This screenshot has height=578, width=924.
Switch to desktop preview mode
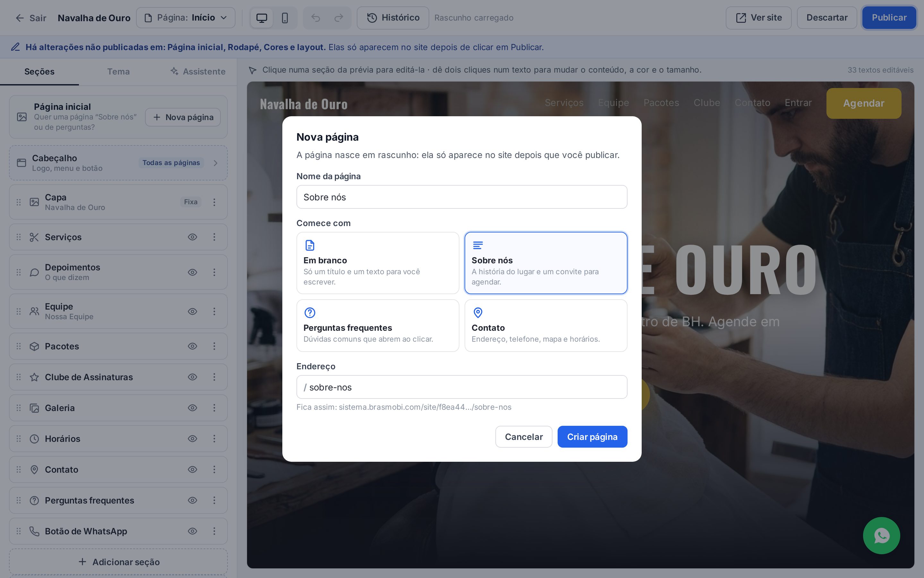click(261, 18)
